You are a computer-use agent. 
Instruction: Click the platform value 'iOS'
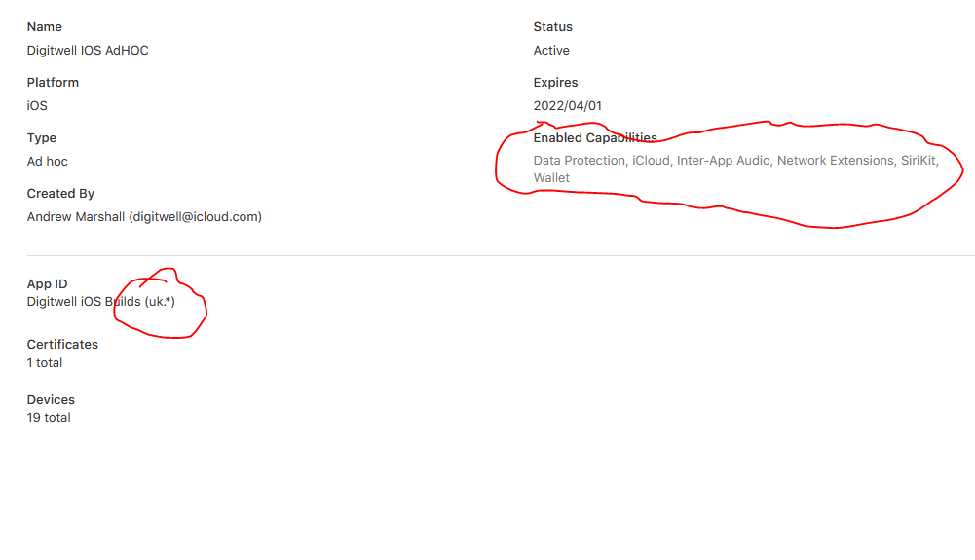37,105
